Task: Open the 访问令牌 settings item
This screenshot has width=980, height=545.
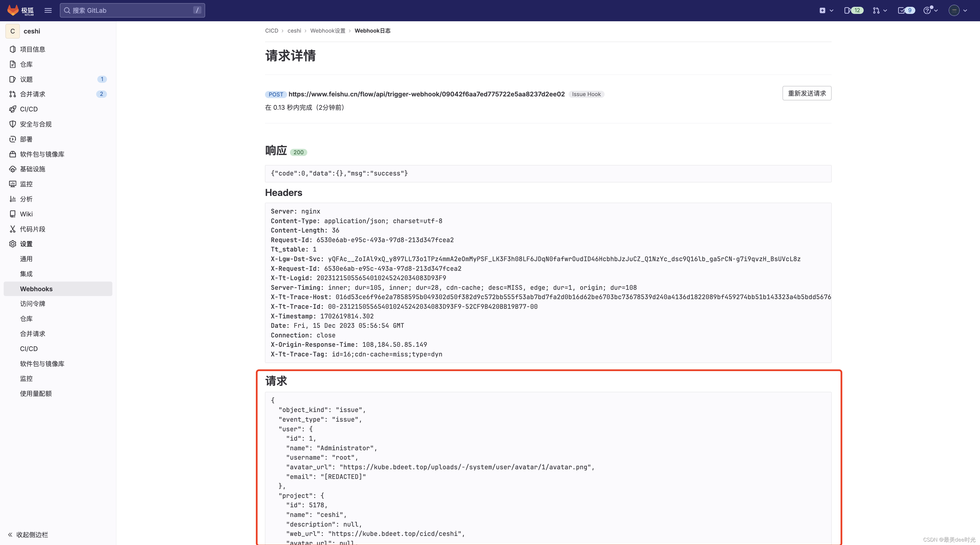Action: 32,303
